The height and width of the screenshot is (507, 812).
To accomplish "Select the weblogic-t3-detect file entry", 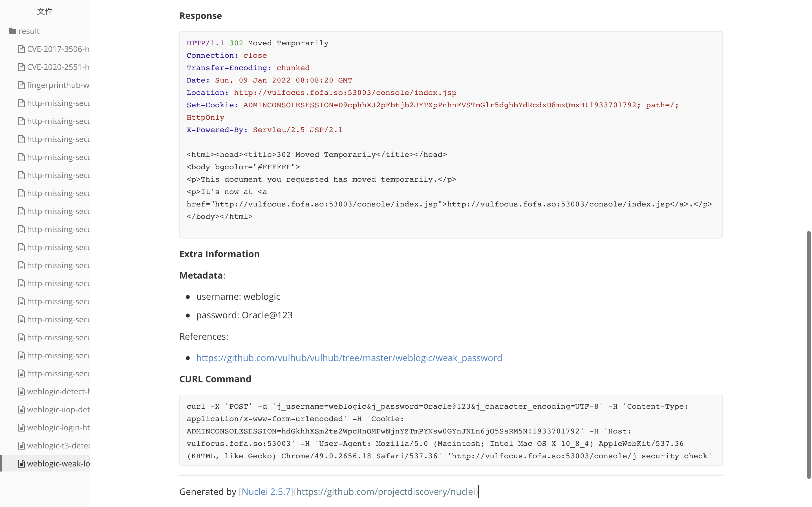I will [x=58, y=446].
